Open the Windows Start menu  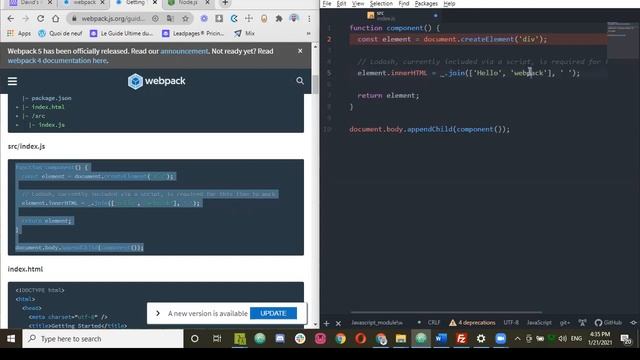pos(11,339)
